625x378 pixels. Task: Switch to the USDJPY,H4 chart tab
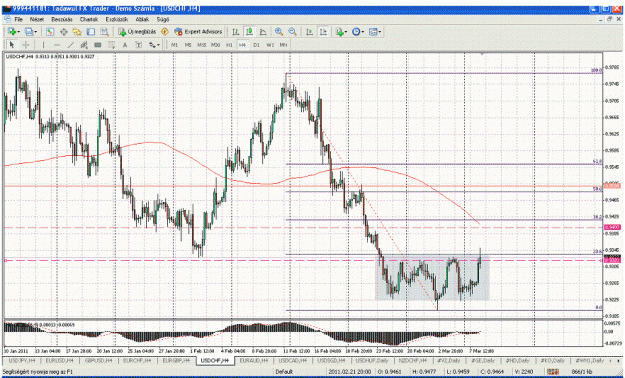pyautogui.click(x=22, y=360)
